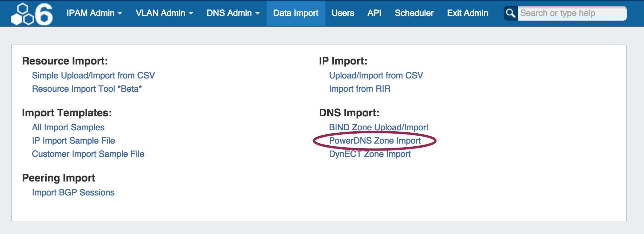The image size is (644, 234).
Task: Expand the IPAM Admin dropdown menu
Action: point(94,13)
